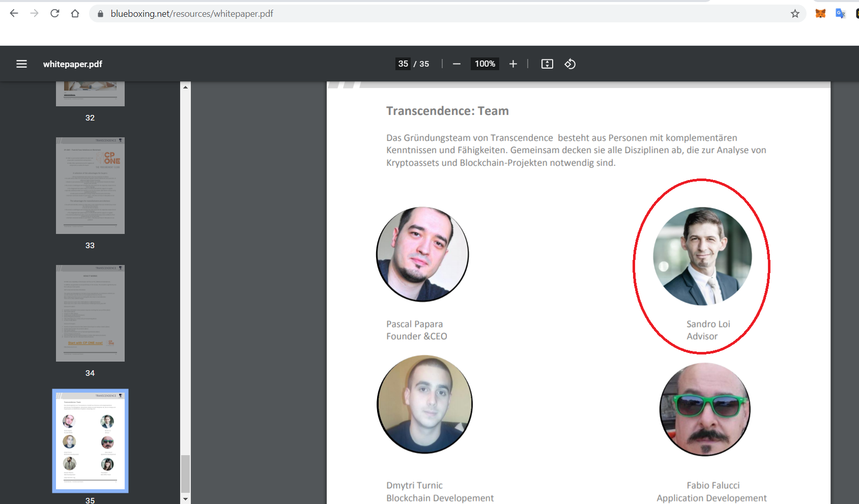Image resolution: width=859 pixels, height=504 pixels.
Task: Click the page label '33' under thumbnail
Action: click(x=90, y=245)
